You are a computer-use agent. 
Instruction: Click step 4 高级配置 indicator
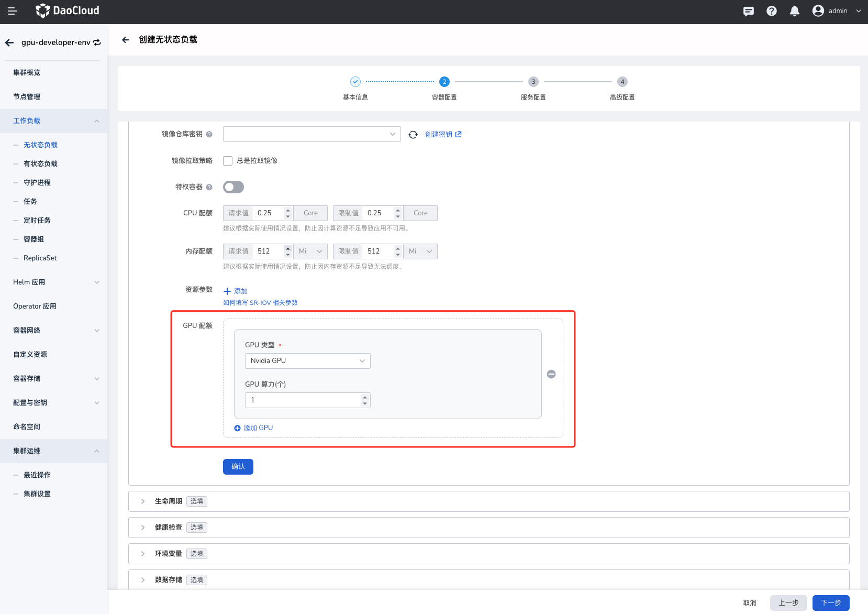[622, 82]
